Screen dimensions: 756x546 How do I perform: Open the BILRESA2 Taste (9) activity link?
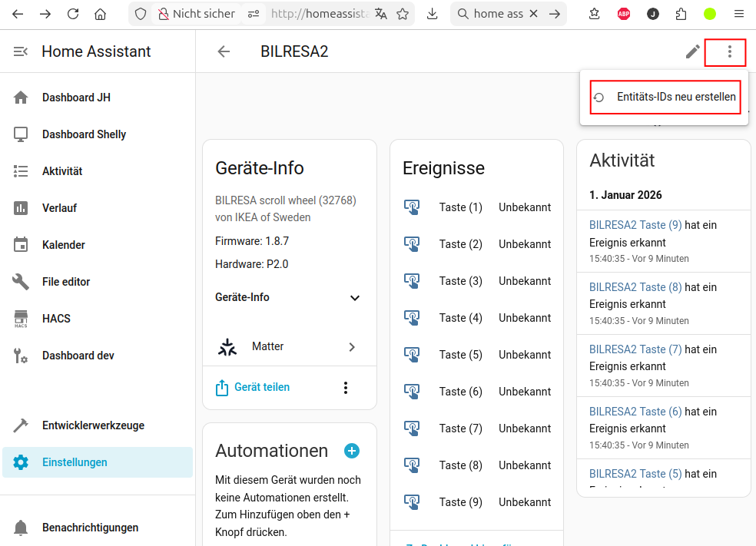635,225
